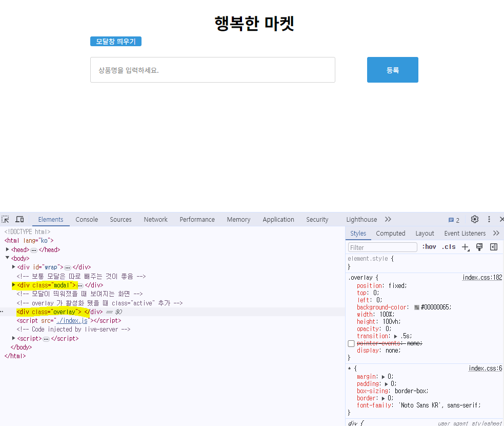Open the index.css:6 source link
The image size is (504, 426).
tap(485, 368)
